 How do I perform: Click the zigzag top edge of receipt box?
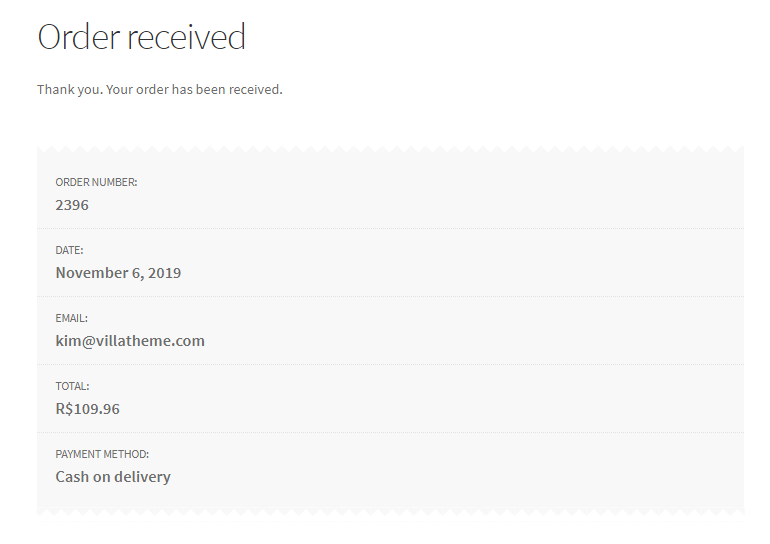[390, 149]
